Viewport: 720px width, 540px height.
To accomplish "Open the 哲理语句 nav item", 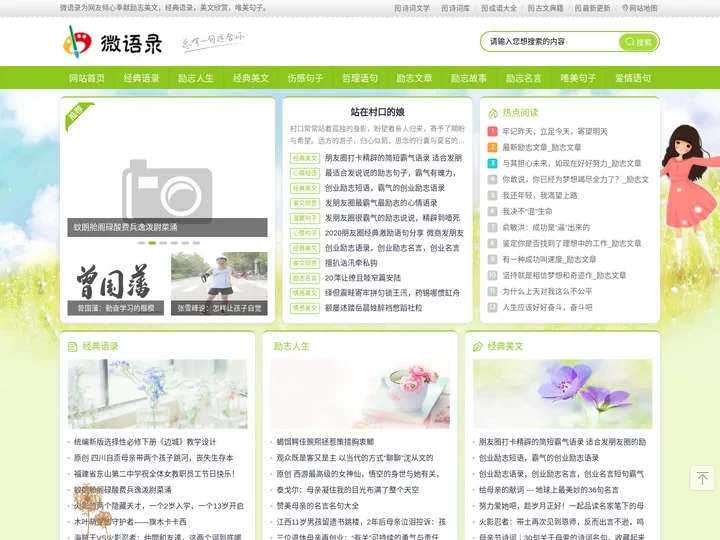I will 360,78.
